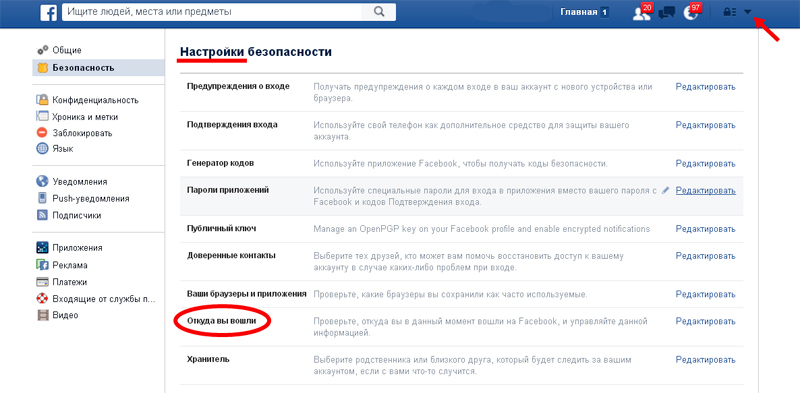Click the Безопасность shield icon in sidebar
800x393 pixels.
click(42, 68)
